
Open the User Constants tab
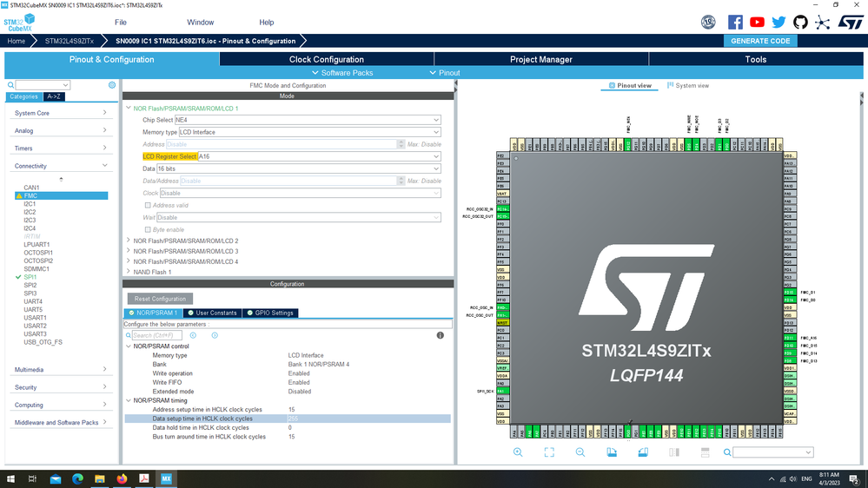point(212,313)
